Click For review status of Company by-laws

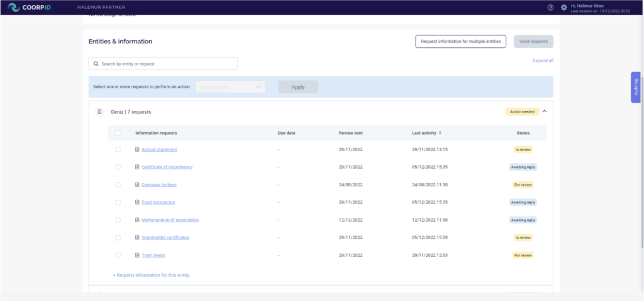[523, 185]
